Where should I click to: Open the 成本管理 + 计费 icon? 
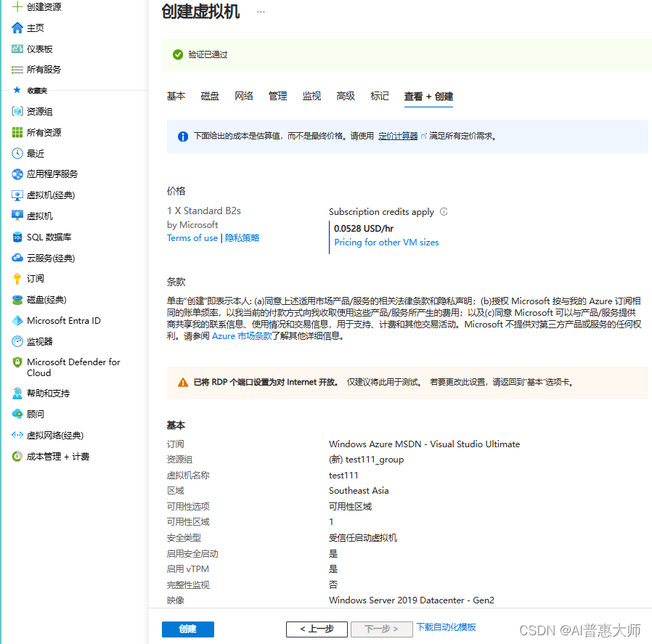point(17,457)
